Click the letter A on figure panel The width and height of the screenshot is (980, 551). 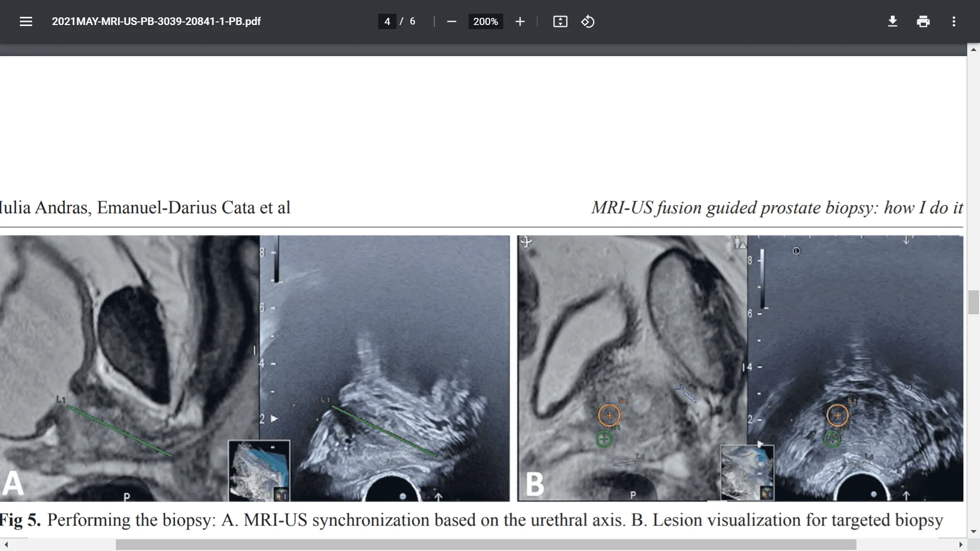13,483
